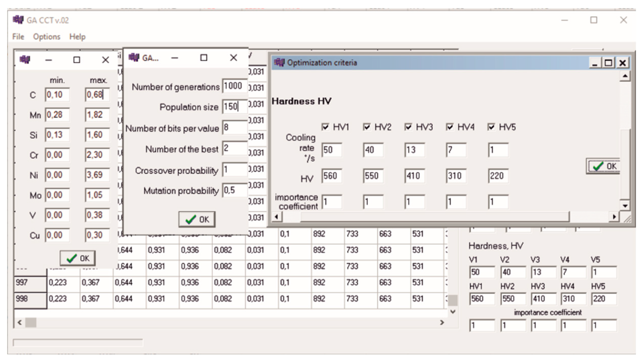Toggle the HV3 checkbox

pyautogui.click(x=408, y=127)
